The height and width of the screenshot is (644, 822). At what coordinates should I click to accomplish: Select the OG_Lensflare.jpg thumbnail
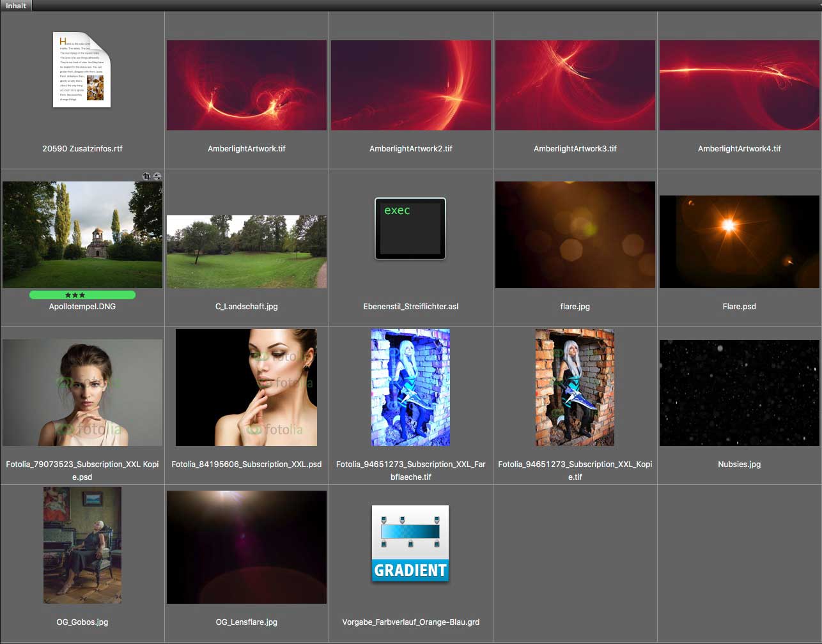247,547
